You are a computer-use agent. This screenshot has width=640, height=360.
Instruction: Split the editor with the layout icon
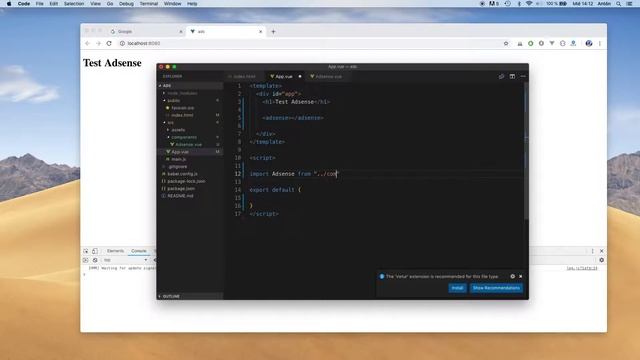pyautogui.click(x=512, y=76)
